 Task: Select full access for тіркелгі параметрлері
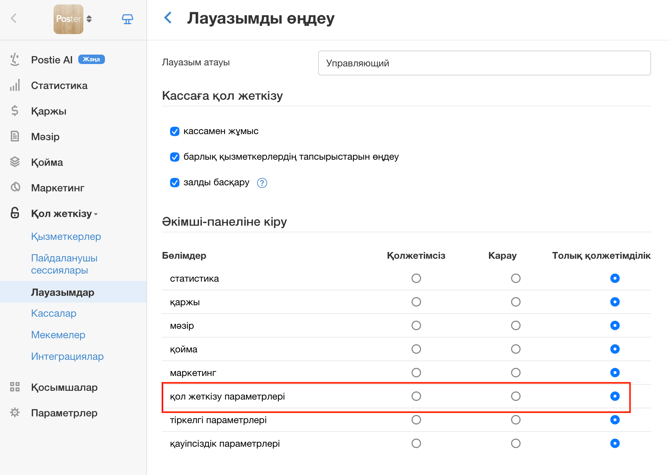[x=615, y=420]
